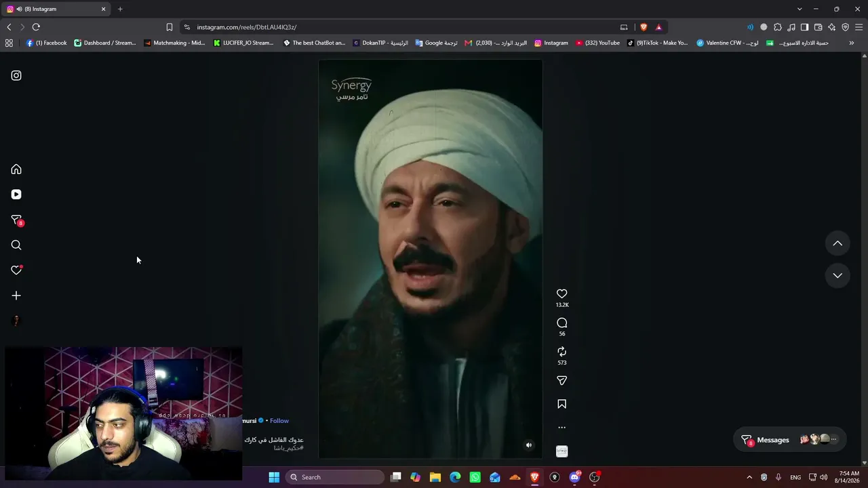View notifications using the heart sidebar icon
The height and width of the screenshot is (488, 868).
[16, 270]
